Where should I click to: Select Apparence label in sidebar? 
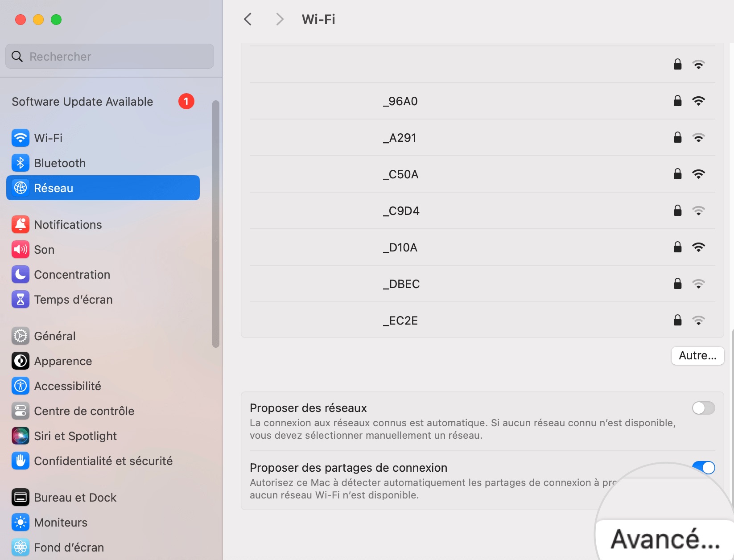[63, 361]
